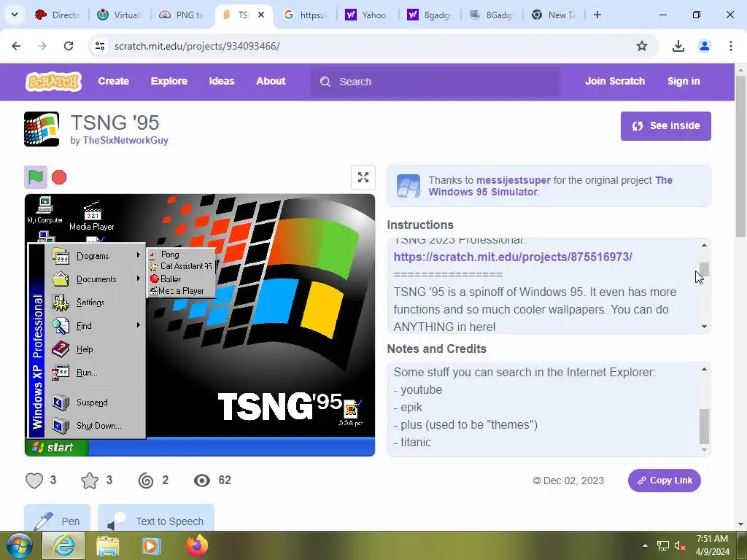Open Media Player desktop icon in simulation
This screenshot has width=747, height=560.
click(91, 216)
